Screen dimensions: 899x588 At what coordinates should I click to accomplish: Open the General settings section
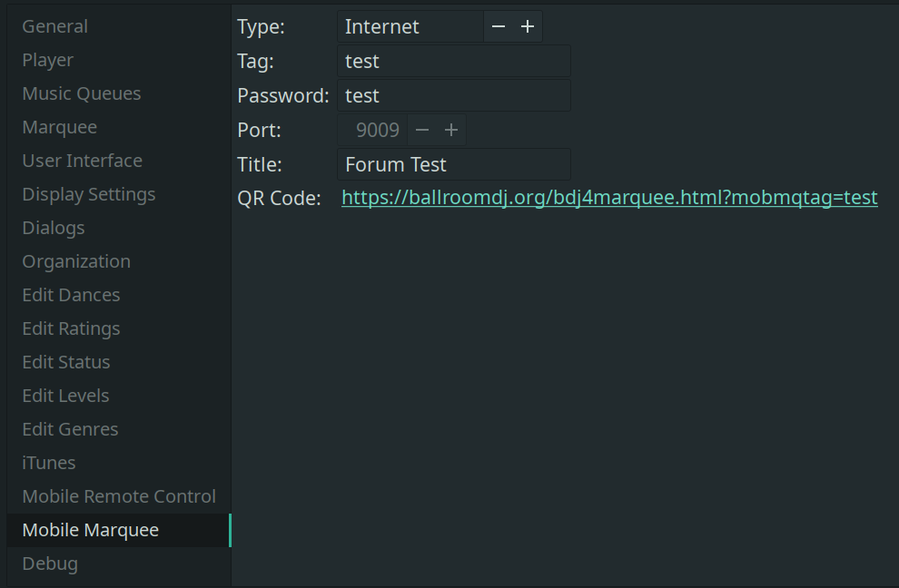click(55, 27)
